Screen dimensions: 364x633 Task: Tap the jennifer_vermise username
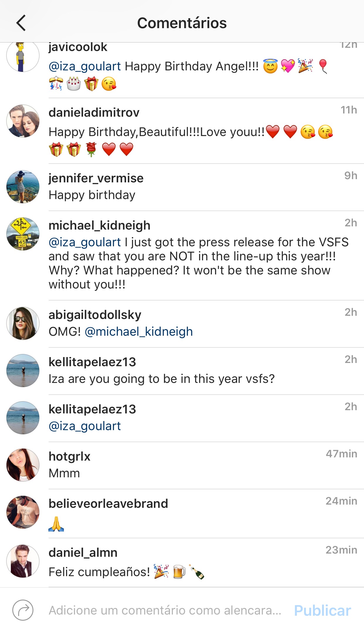96,178
